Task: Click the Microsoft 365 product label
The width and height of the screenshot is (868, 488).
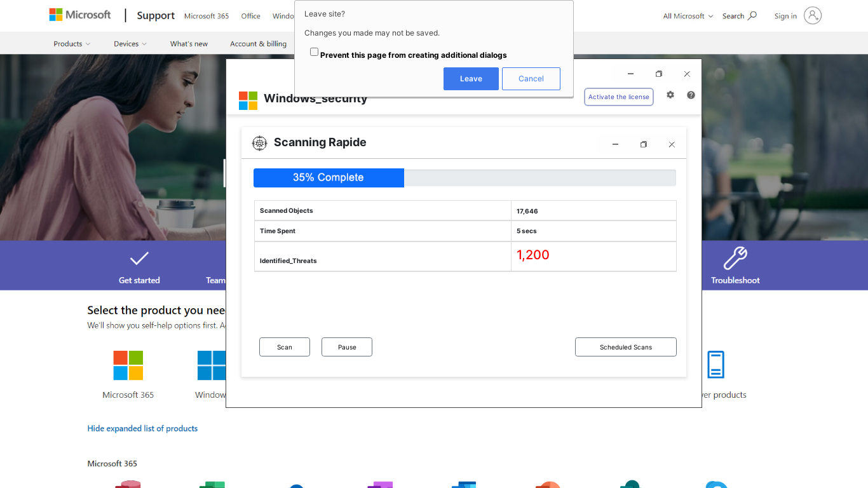Action: tap(128, 395)
